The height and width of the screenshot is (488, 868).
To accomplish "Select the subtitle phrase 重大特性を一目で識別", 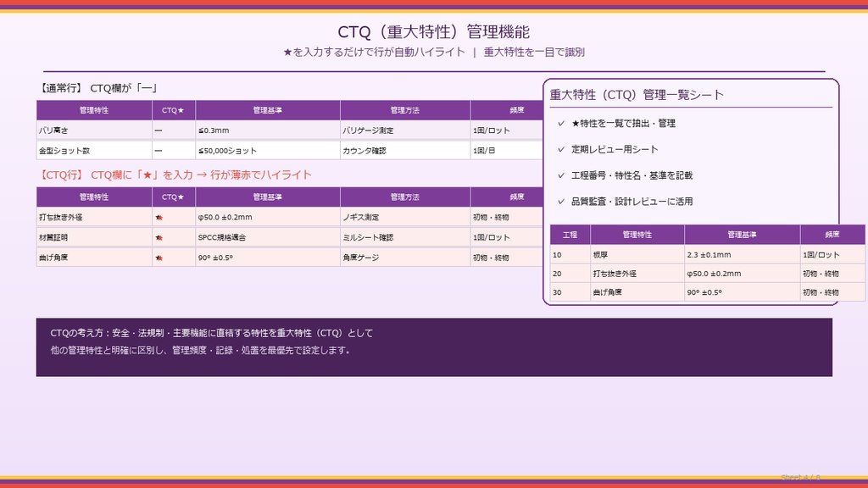I will (534, 52).
